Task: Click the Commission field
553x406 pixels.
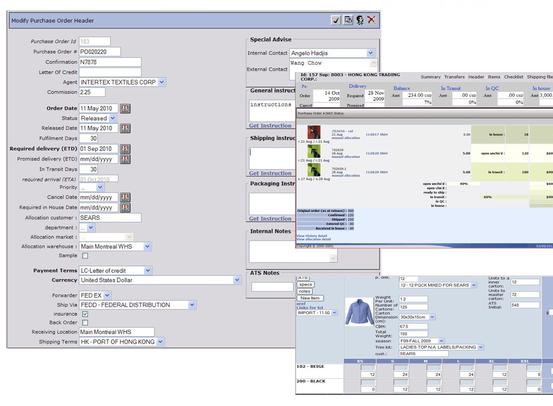Action: [92, 92]
